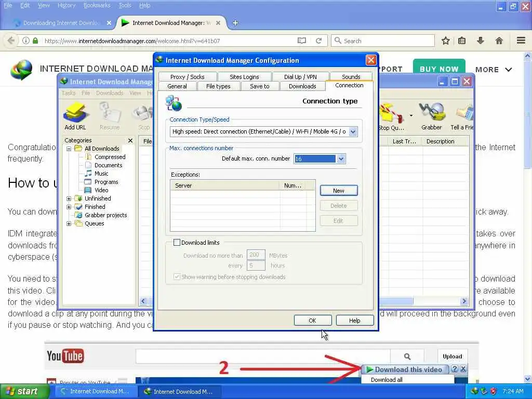Click the Tell a Friend icon
This screenshot has width=532, height=399.
464,113
